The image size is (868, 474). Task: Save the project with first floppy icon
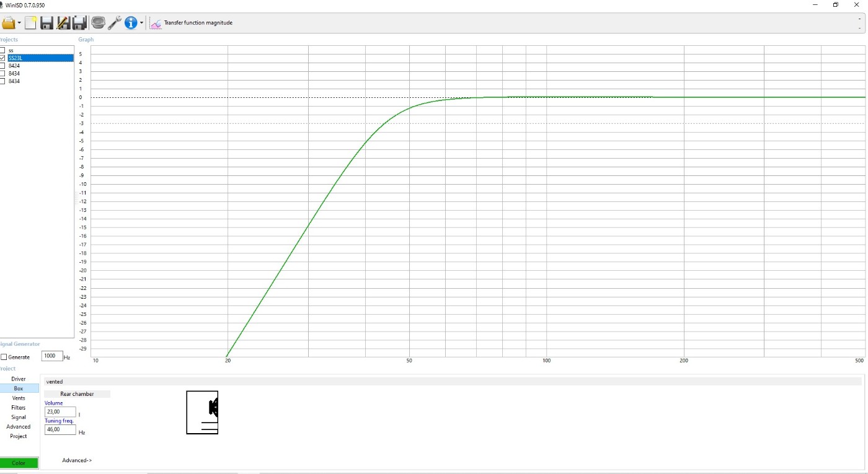46,23
